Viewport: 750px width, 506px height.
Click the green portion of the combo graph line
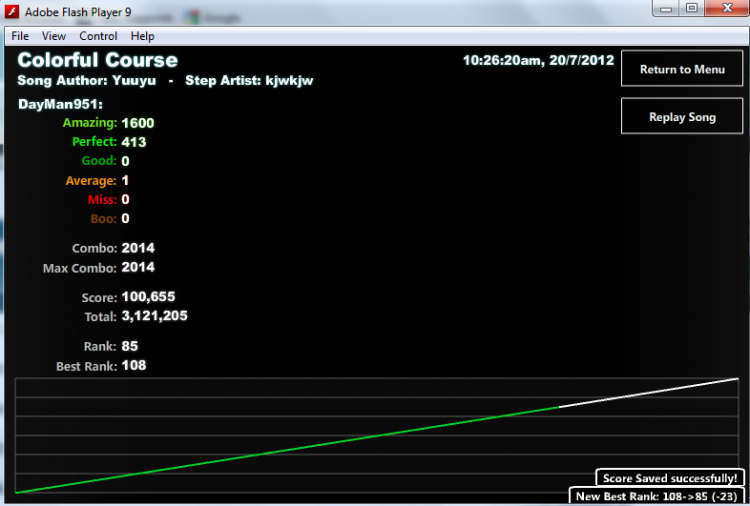tap(287, 450)
